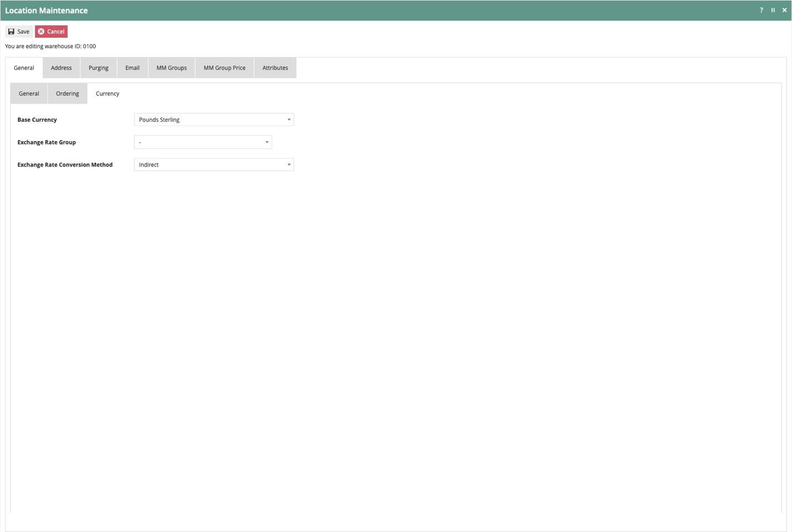Close the Location Maintenance window
Viewport: 792px width, 532px height.
[784, 10]
